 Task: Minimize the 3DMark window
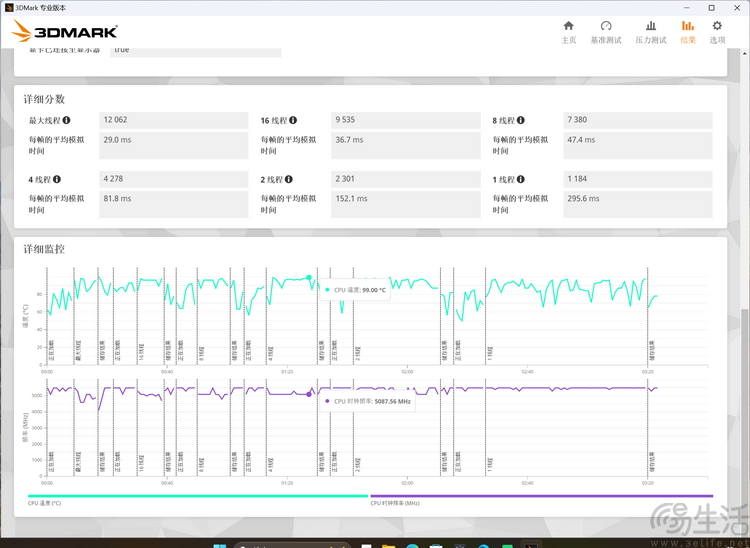coord(687,8)
